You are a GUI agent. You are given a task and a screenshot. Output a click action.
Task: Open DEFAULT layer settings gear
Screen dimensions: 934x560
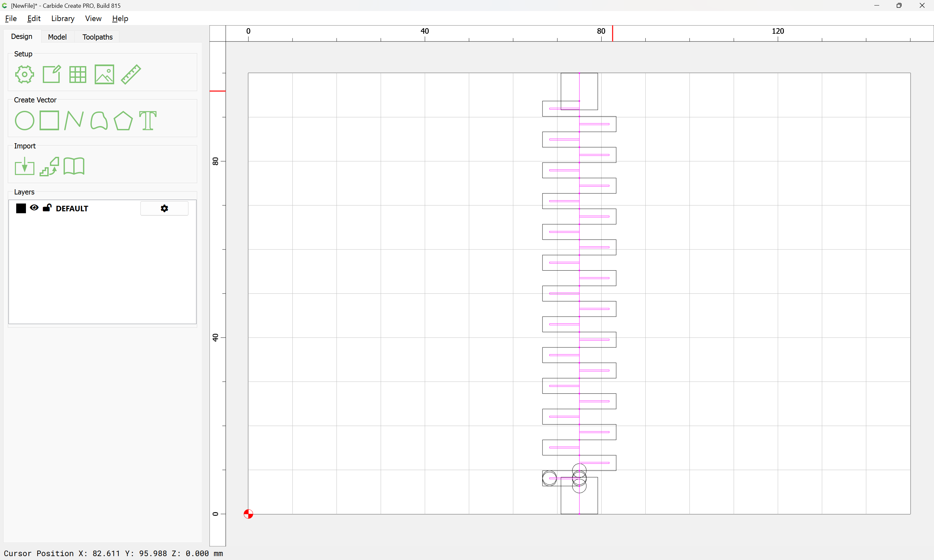164,208
